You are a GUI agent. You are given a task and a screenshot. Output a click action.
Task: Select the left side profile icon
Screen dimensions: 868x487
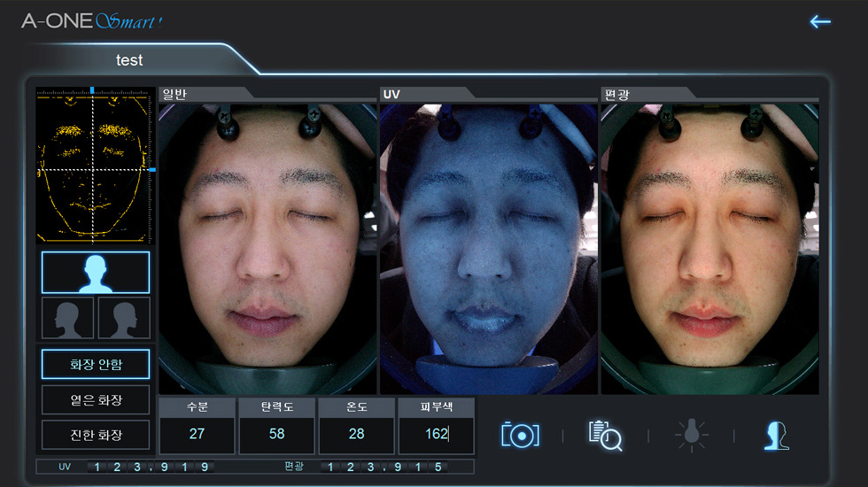coord(68,318)
